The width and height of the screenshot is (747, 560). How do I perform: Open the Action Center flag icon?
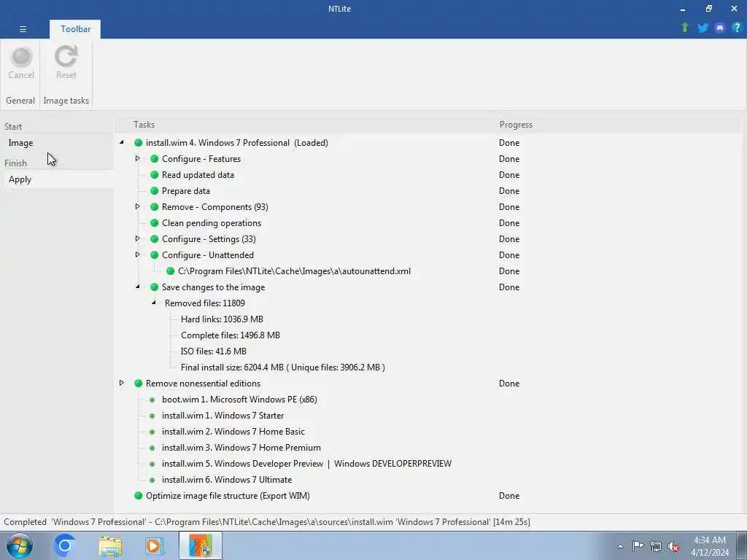pos(638,545)
